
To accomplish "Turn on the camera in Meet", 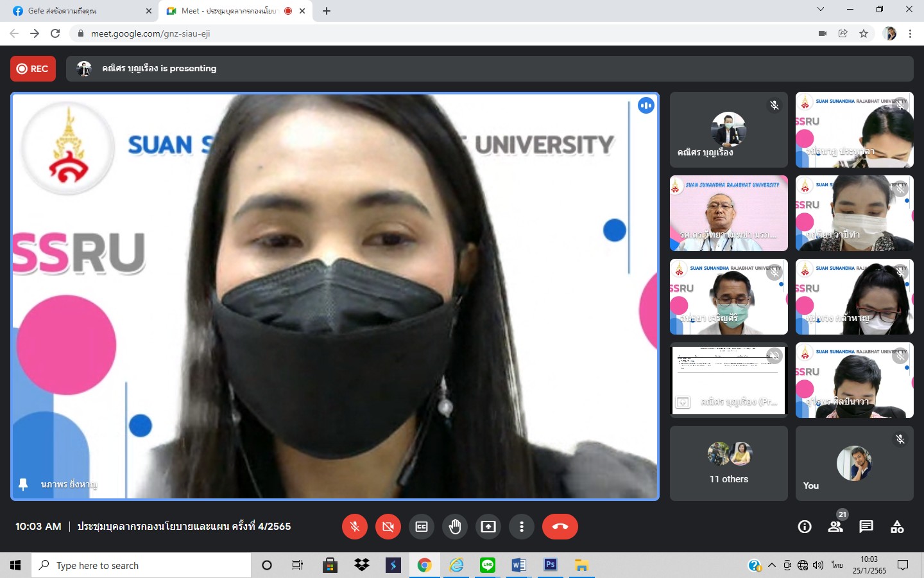I will point(388,527).
